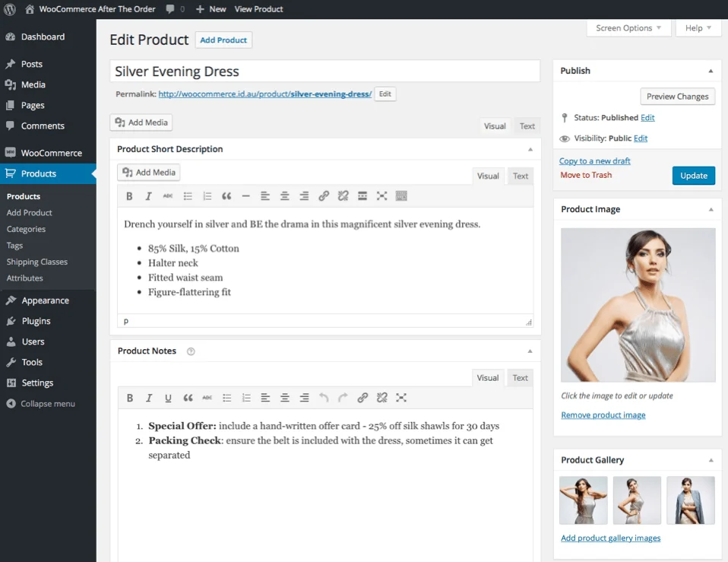Toggle distraction-free fullscreen mode in Short Description

click(381, 195)
